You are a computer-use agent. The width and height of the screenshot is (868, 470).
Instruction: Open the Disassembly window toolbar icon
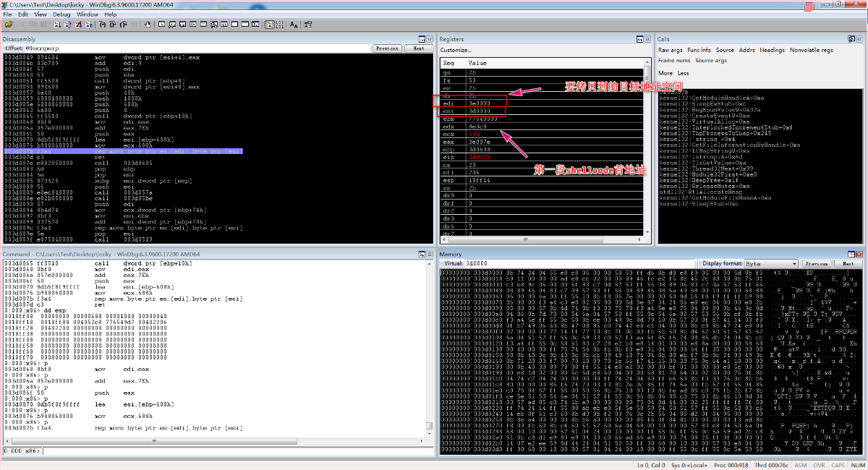[224, 25]
